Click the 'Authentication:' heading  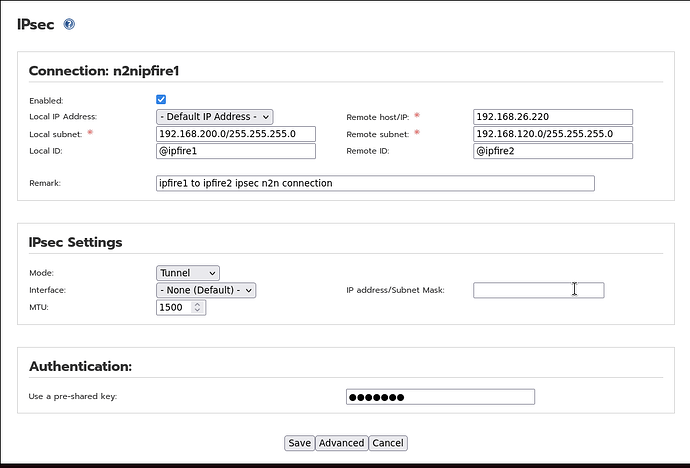[81, 366]
